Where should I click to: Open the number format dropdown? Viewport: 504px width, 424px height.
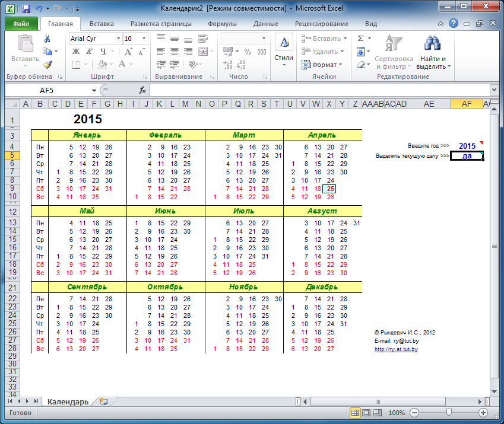click(x=264, y=39)
